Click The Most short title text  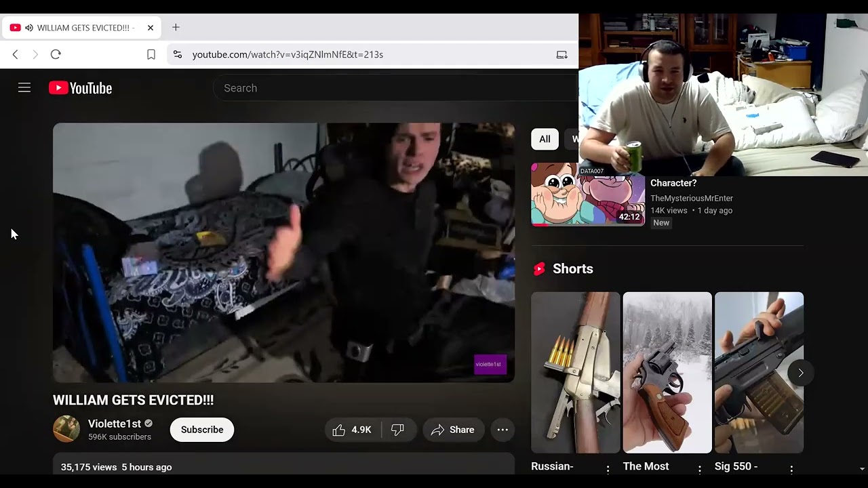[x=646, y=466]
